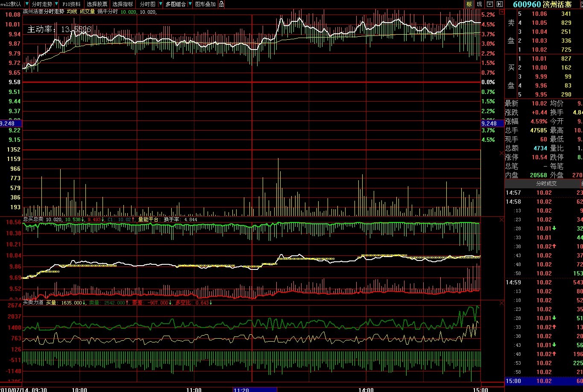Image resolution: width=583 pixels, height=392 pixels.
Task: Click the stock name 滨州活塞 in the top-right title
Action: pyautogui.click(x=557, y=4)
